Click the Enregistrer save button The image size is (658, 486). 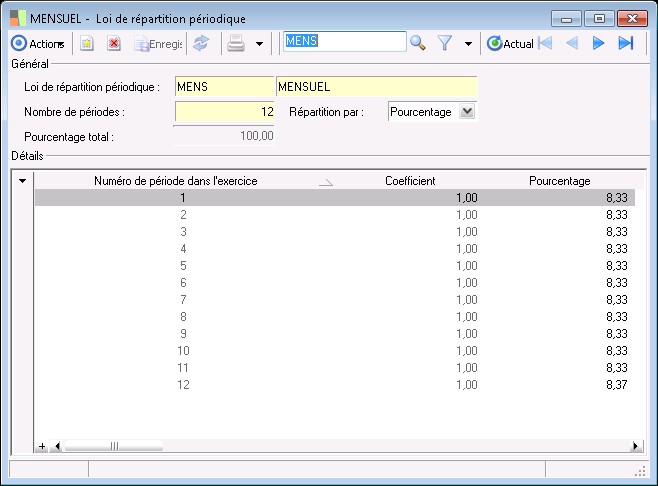click(x=158, y=44)
